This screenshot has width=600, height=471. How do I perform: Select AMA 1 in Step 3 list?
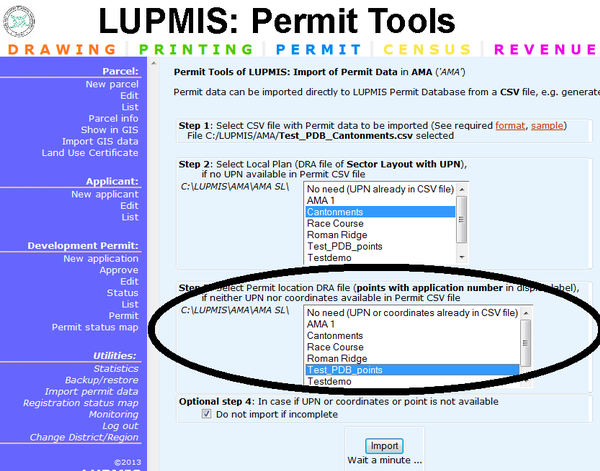(412, 324)
